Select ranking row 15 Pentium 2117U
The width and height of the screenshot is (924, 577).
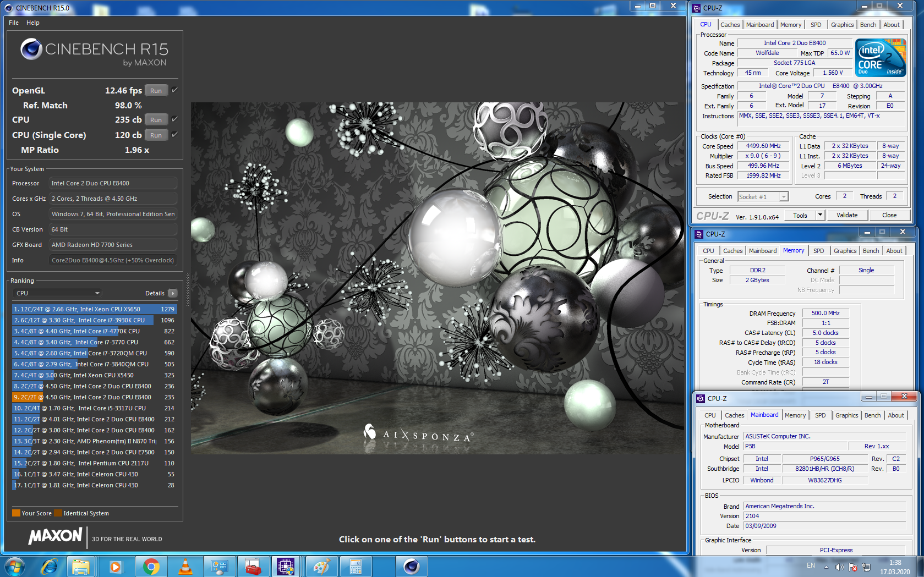coord(94,463)
